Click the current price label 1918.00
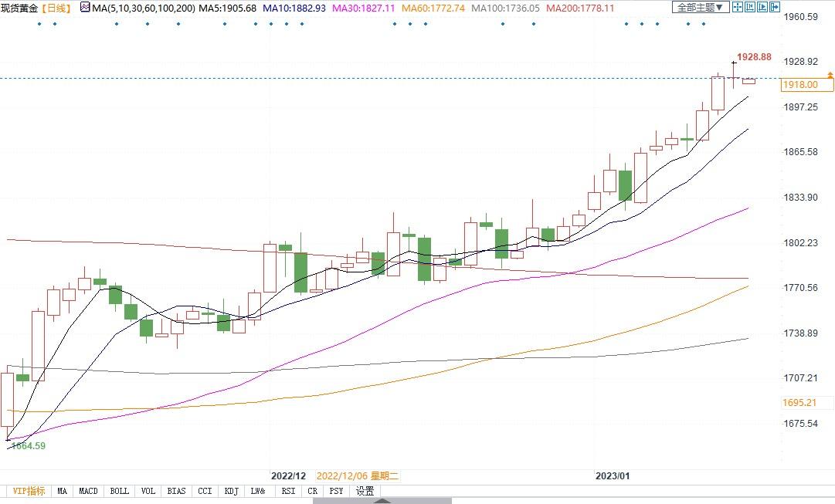This screenshot has width=835, height=504. click(x=799, y=85)
